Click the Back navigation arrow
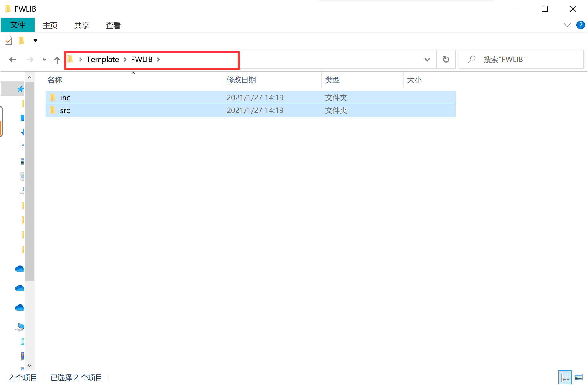This screenshot has height=385, width=588. tap(12, 60)
